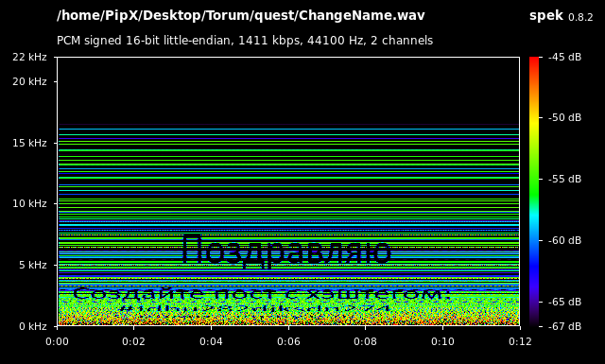Click the 0:08 time label
Viewport: 605px width, 364px height.
point(366,341)
